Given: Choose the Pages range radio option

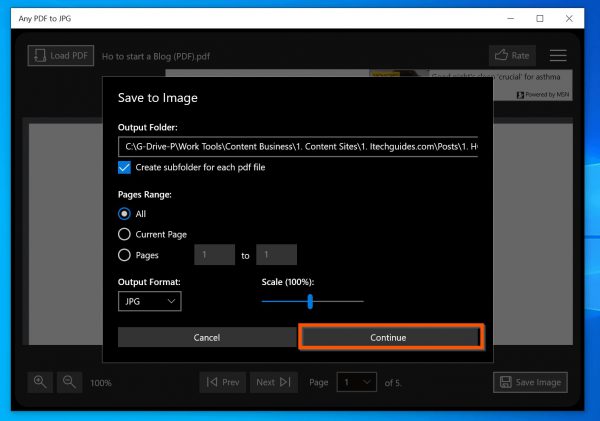Looking at the screenshot, I should [125, 255].
